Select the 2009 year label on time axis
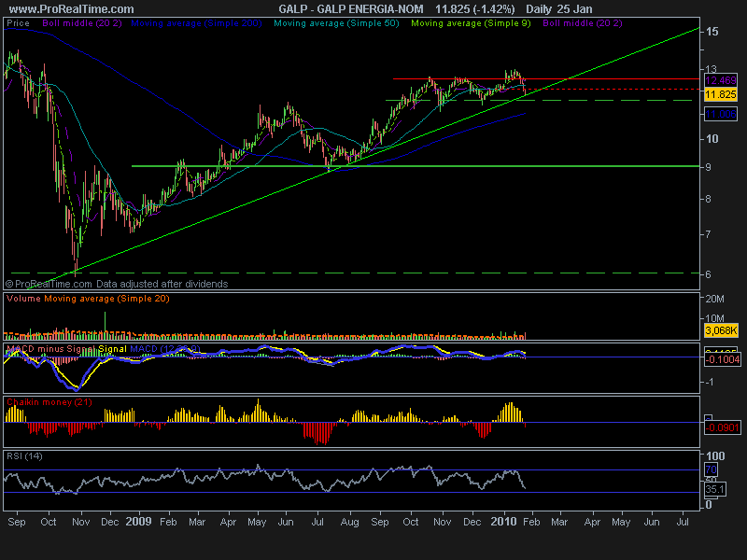Screen dimensions: 747x560 point(138,522)
